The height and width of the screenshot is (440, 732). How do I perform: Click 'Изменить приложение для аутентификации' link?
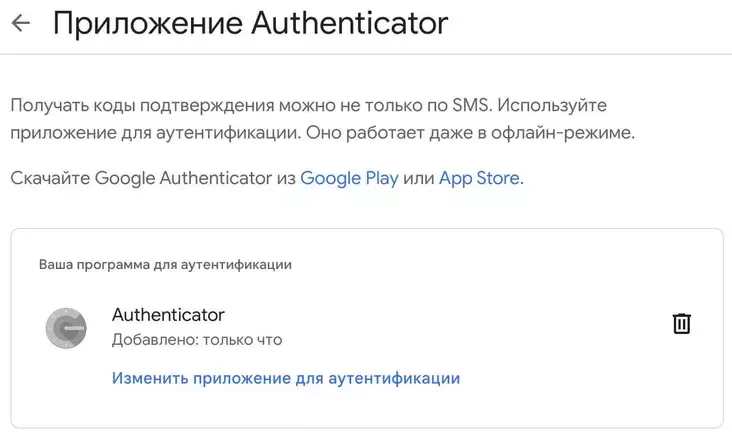click(285, 378)
